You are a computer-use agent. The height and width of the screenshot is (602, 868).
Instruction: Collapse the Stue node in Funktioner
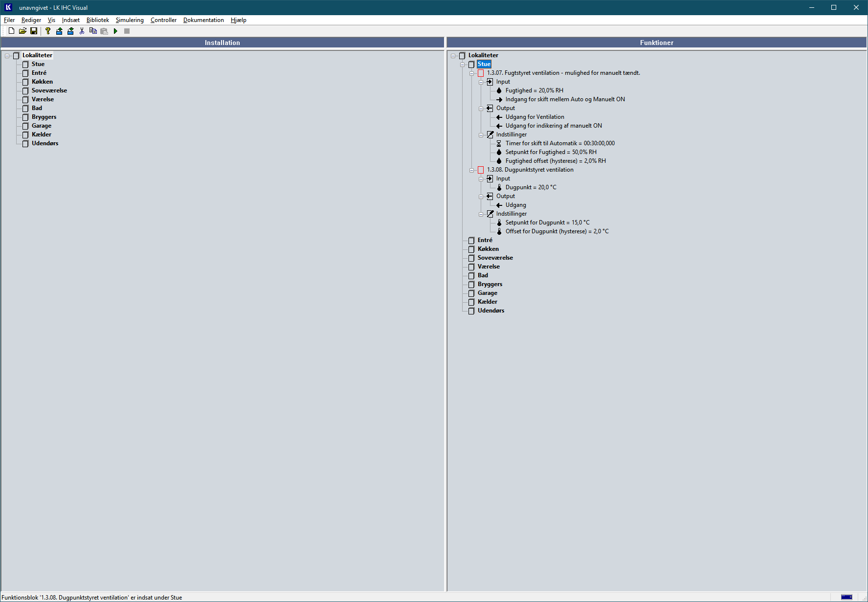click(x=463, y=65)
